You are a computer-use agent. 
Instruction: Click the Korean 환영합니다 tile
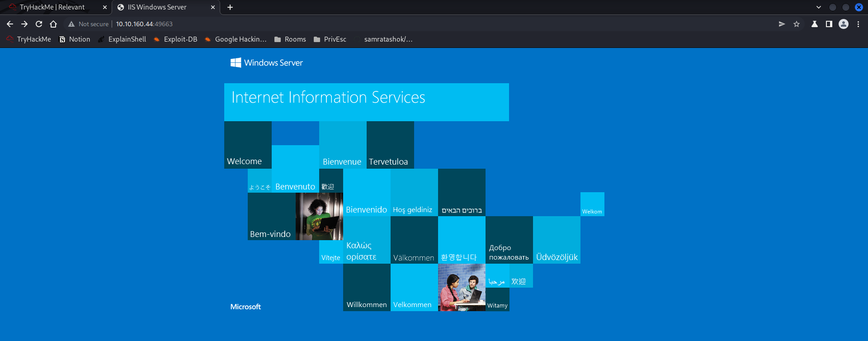click(x=462, y=240)
